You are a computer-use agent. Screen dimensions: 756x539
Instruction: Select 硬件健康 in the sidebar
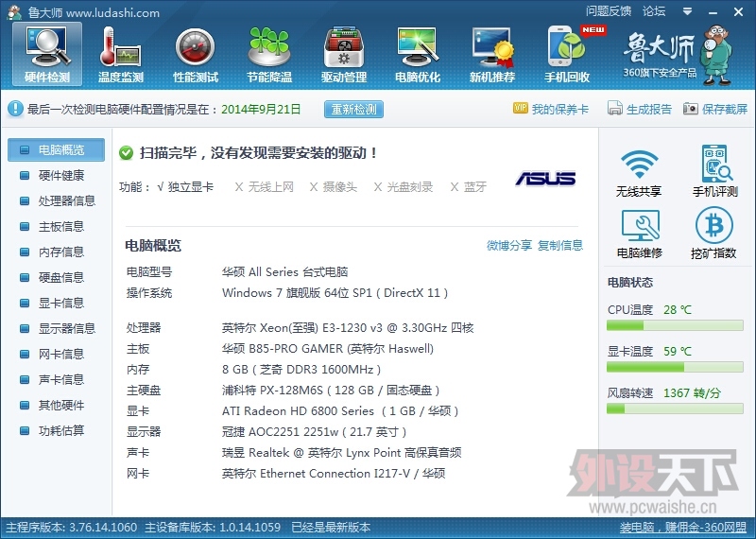tap(56, 175)
